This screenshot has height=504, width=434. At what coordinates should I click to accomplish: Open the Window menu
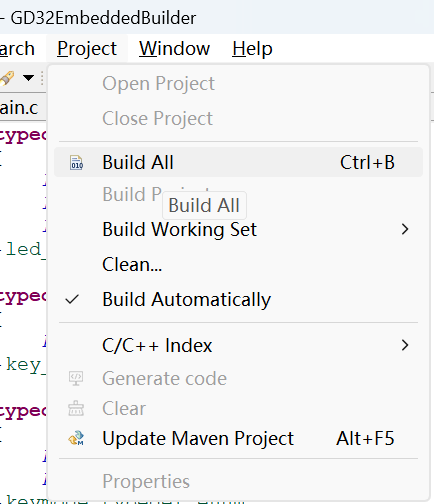click(x=174, y=49)
